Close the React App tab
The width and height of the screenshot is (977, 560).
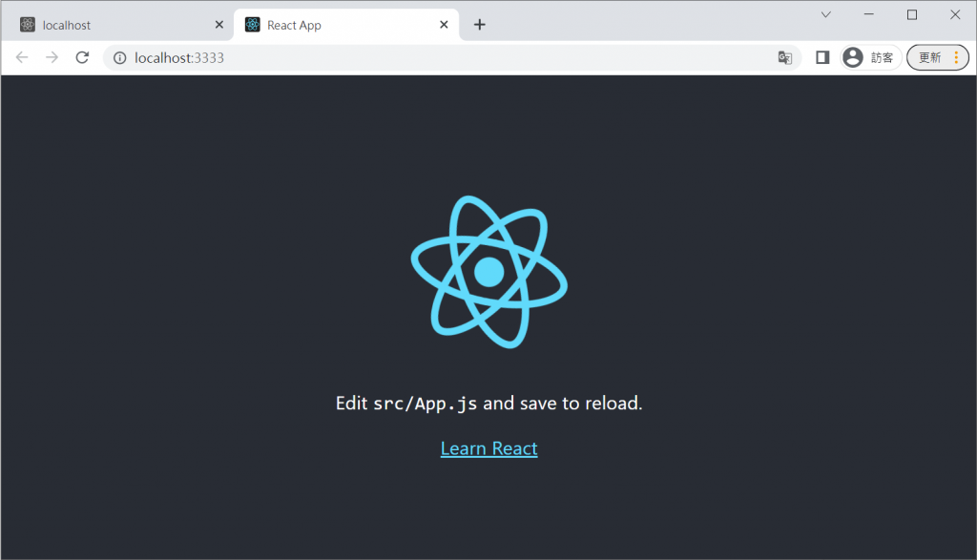(x=444, y=25)
